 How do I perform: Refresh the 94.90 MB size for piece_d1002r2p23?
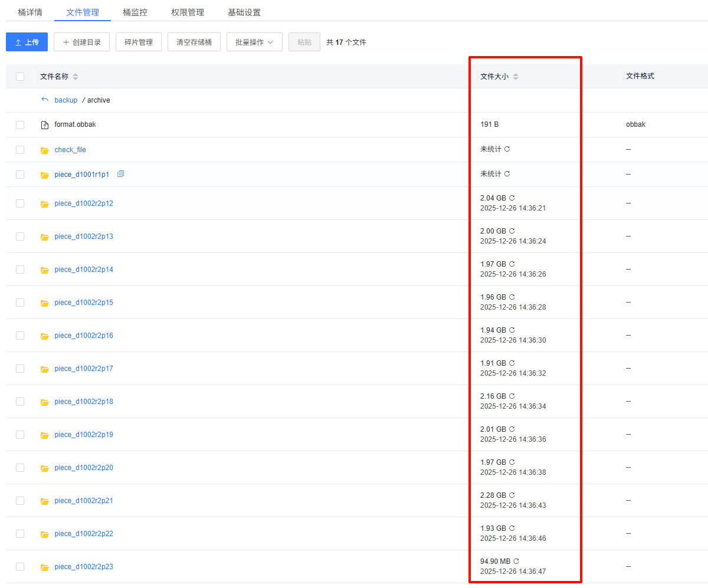[516, 561]
